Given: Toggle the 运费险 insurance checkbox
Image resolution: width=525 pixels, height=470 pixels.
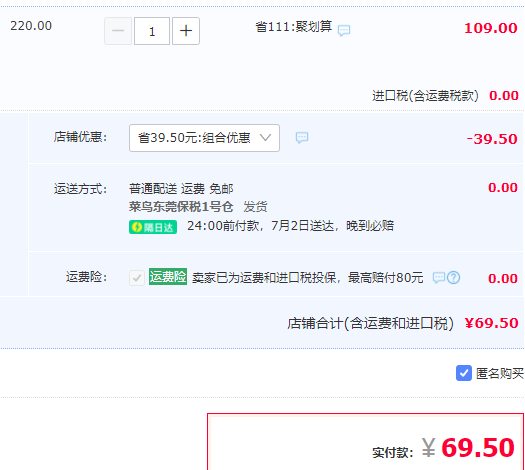Looking at the screenshot, I should (x=137, y=278).
